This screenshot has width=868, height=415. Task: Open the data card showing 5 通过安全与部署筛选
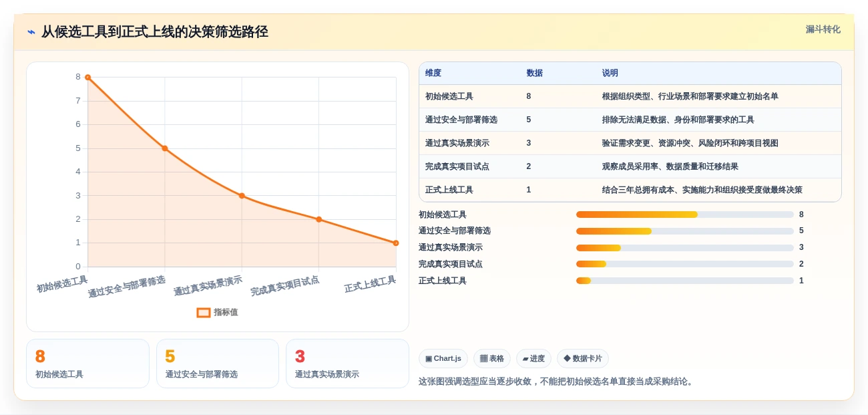[218, 364]
